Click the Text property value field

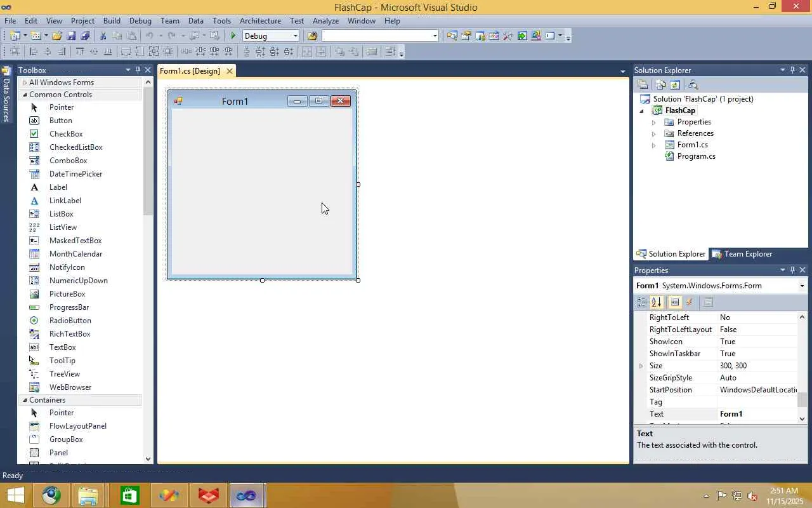coord(757,414)
